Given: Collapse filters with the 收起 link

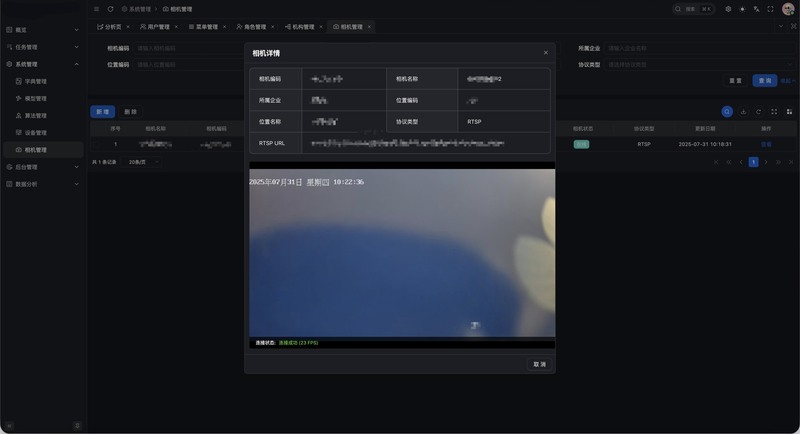Looking at the screenshot, I should click(788, 81).
